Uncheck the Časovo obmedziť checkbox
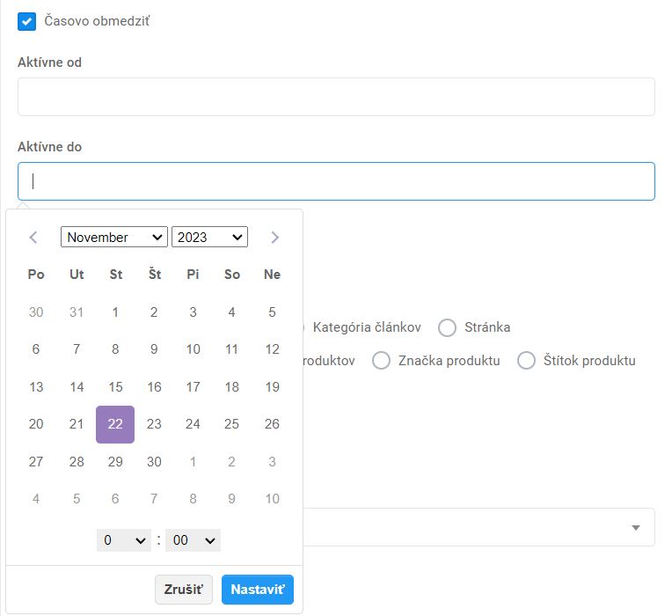672x616 pixels. tap(26, 21)
